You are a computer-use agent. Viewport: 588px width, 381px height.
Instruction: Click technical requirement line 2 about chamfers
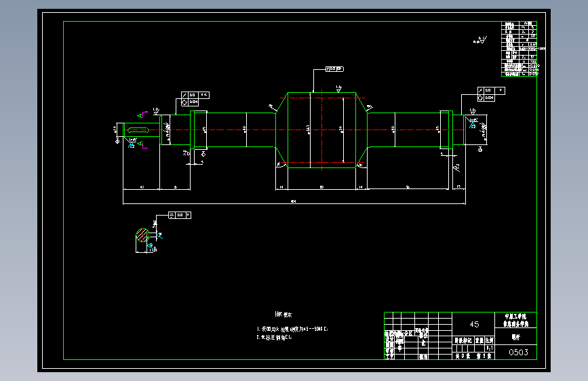[274, 337]
